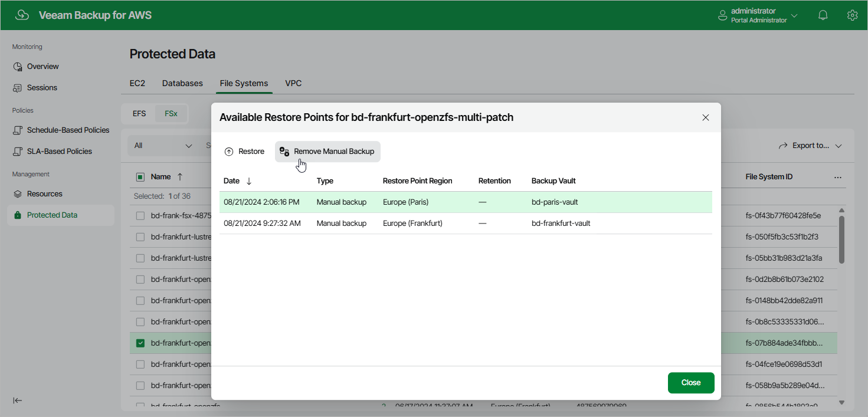This screenshot has width=868, height=417.
Task: Open the settings gear icon
Action: coord(852,15)
